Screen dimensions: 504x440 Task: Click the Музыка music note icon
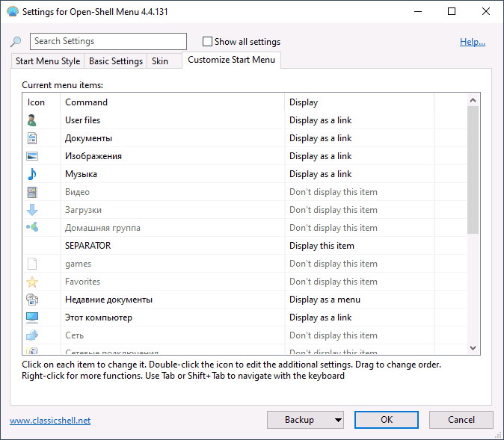point(32,174)
